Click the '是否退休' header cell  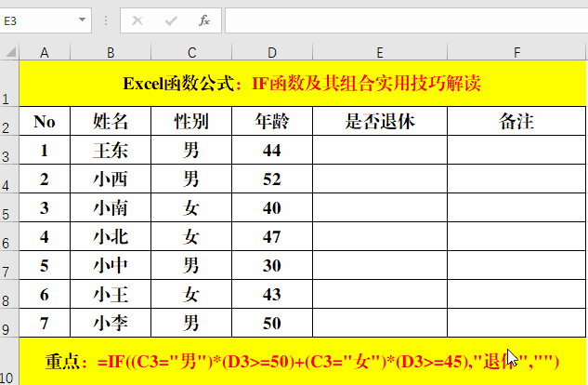[x=380, y=121]
